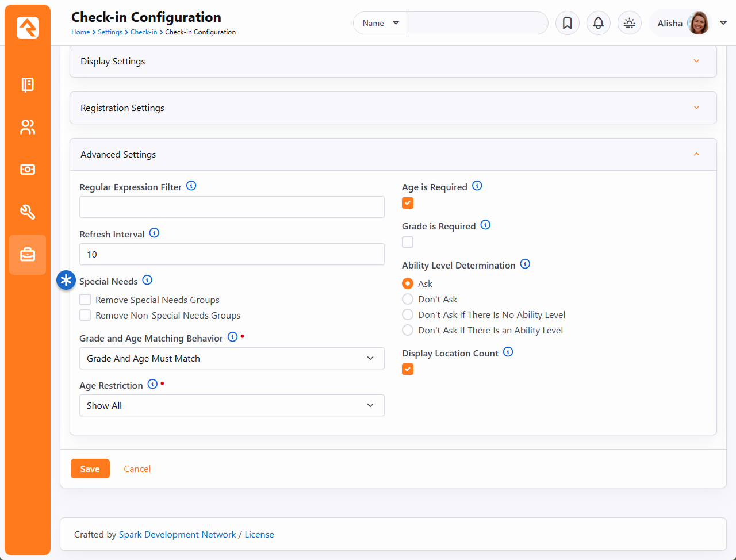The height and width of the screenshot is (560, 736).
Task: Open the wrench Tools icon in sidebar
Action: point(28,212)
